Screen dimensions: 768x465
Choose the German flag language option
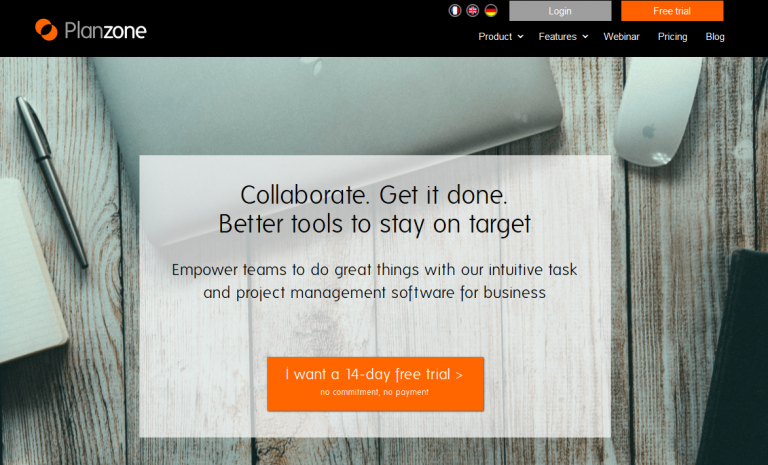pyautogui.click(x=491, y=11)
